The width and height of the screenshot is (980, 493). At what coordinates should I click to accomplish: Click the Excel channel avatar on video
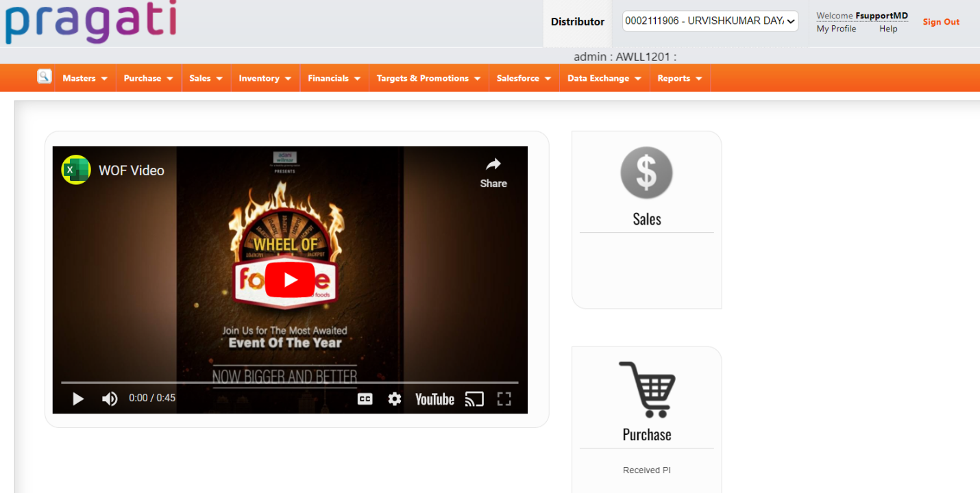point(76,170)
